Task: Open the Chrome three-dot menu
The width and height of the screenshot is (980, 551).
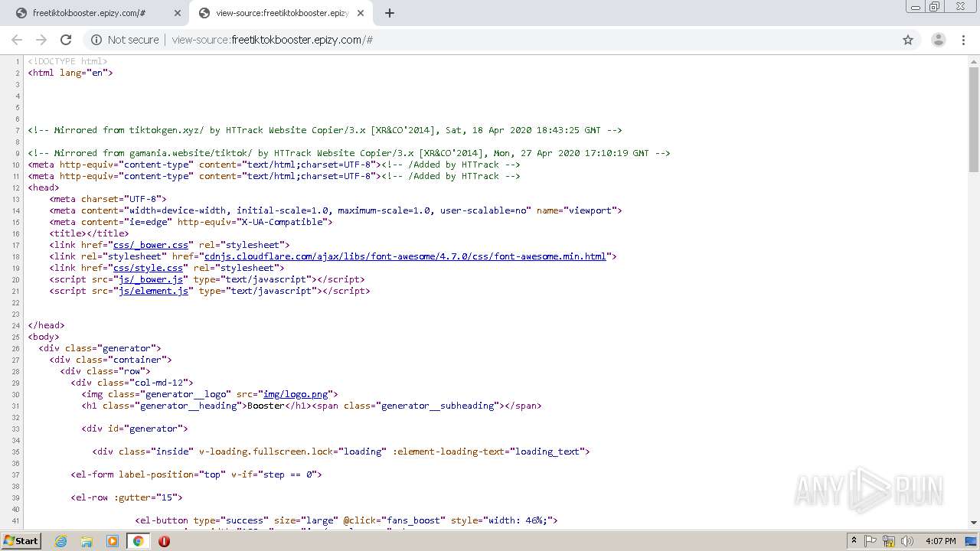Action: point(963,40)
